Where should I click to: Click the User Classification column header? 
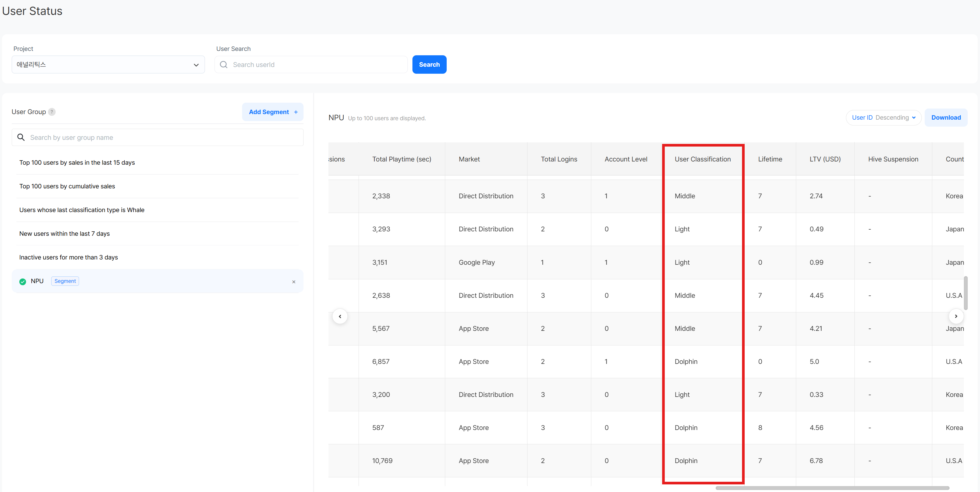click(703, 159)
